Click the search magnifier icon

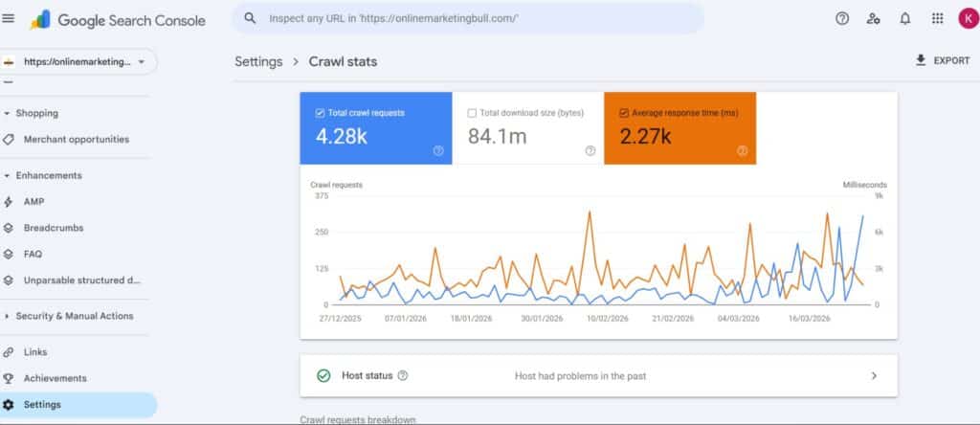[250, 18]
